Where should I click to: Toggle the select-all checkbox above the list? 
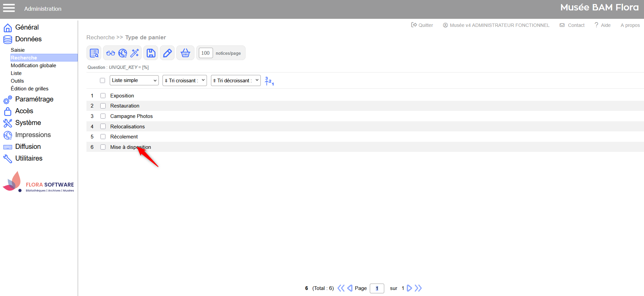click(102, 81)
